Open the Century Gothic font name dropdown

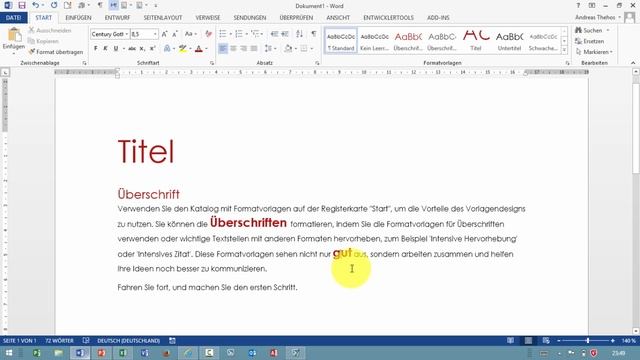[127, 34]
